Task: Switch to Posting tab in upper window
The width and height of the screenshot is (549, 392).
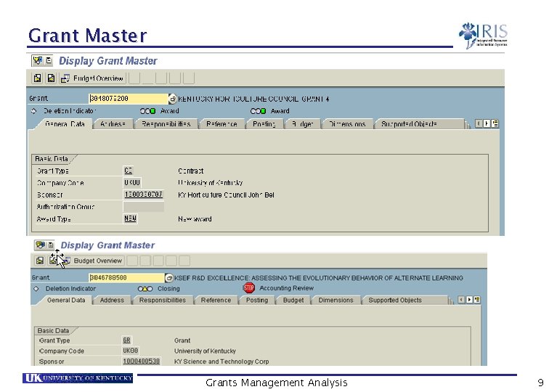Action: [264, 124]
